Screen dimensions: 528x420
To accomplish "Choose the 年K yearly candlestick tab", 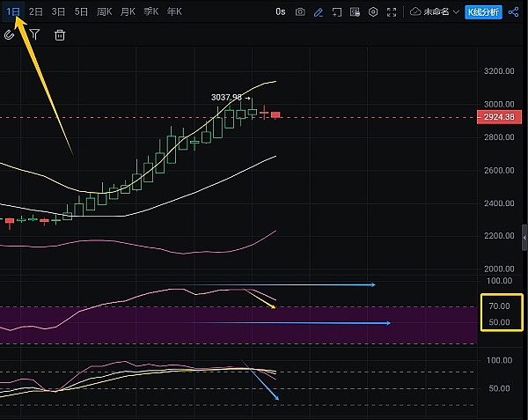I will [174, 12].
